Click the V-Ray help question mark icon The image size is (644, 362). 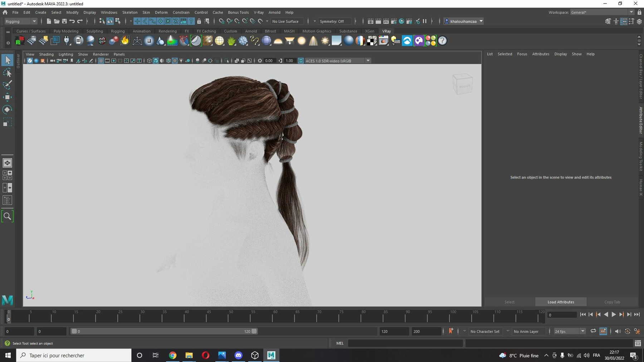tap(442, 41)
